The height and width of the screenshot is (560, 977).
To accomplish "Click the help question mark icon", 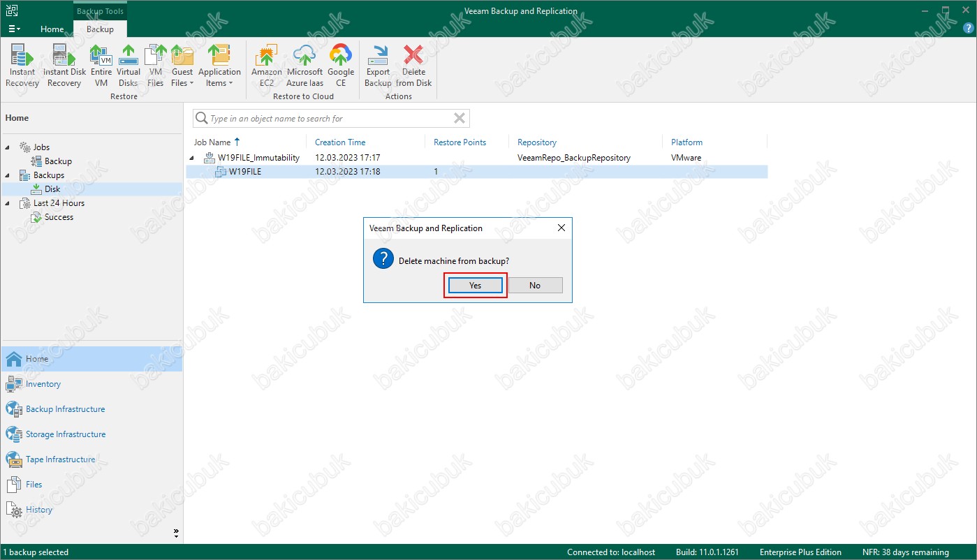I will coord(968,29).
